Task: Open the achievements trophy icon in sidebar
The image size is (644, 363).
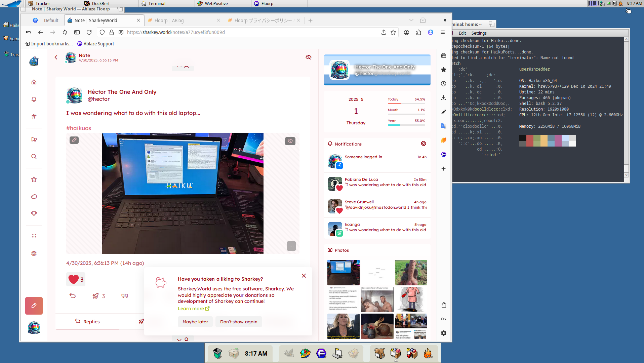Action: [x=34, y=214]
